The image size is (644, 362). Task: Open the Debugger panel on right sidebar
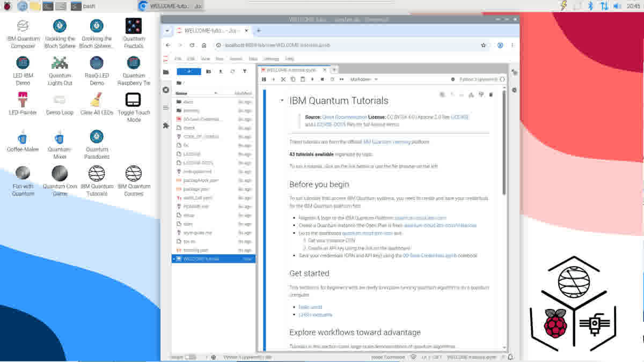tap(514, 90)
